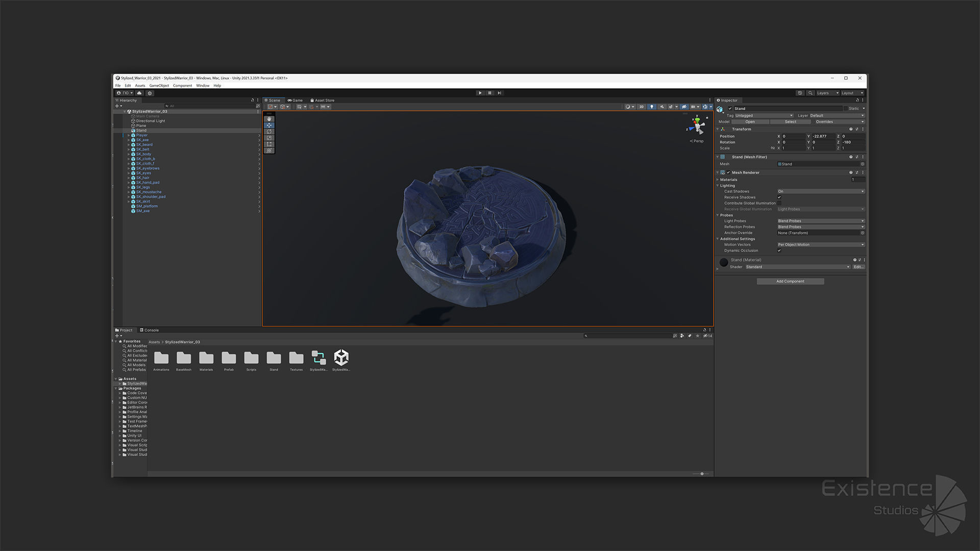Screen dimensions: 980x551
Task: Click the Add Component button
Action: pyautogui.click(x=790, y=282)
